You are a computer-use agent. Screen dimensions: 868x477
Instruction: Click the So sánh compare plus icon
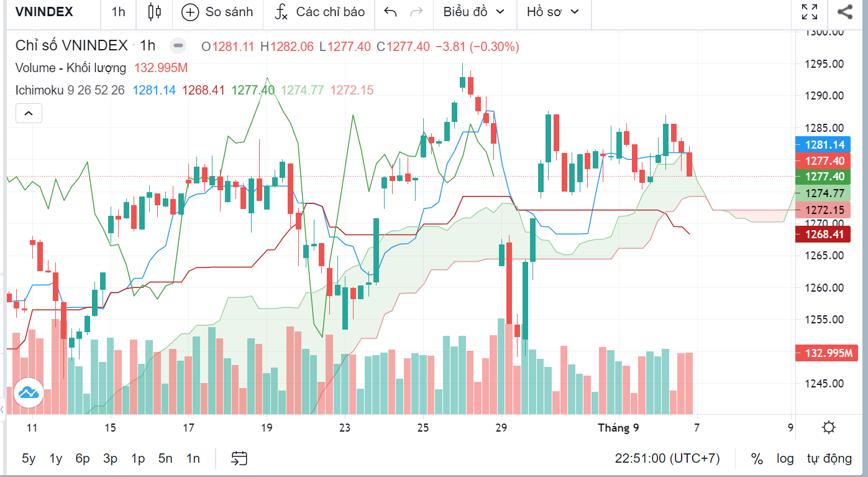point(190,12)
